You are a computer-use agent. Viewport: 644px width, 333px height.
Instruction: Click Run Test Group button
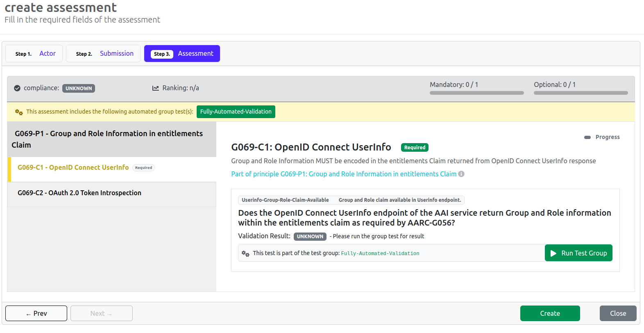tap(578, 253)
